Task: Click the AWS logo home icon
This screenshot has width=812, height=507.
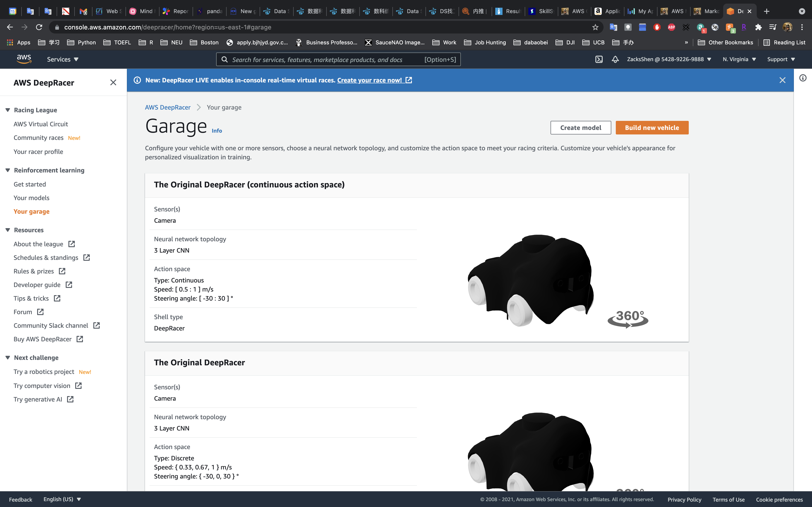Action: coord(24,59)
